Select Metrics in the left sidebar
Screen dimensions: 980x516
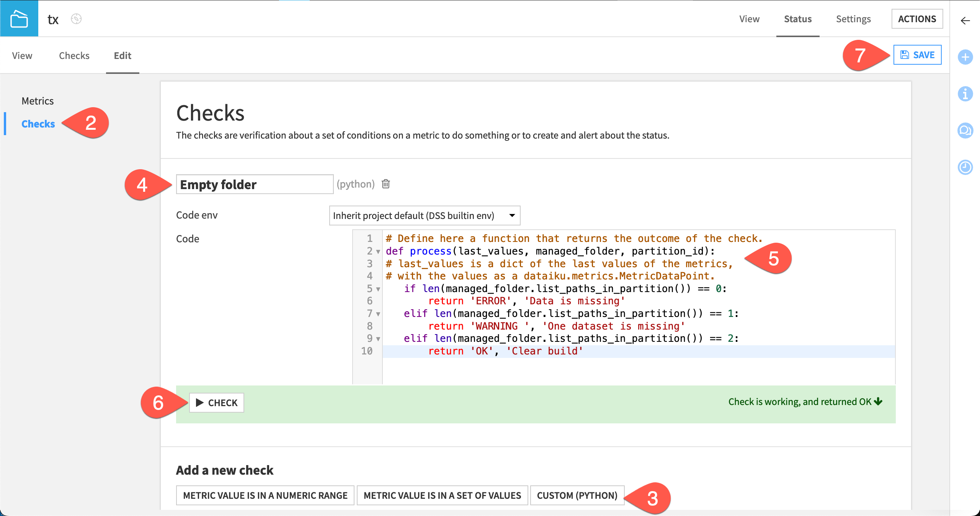tap(38, 101)
